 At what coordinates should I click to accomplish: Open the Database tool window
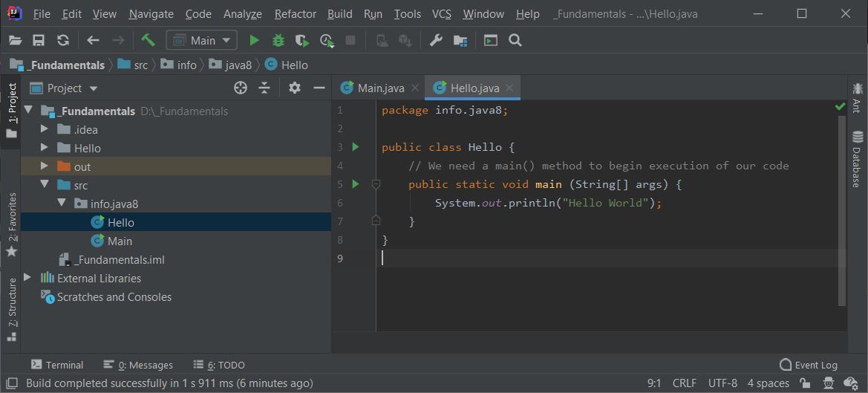[x=858, y=160]
